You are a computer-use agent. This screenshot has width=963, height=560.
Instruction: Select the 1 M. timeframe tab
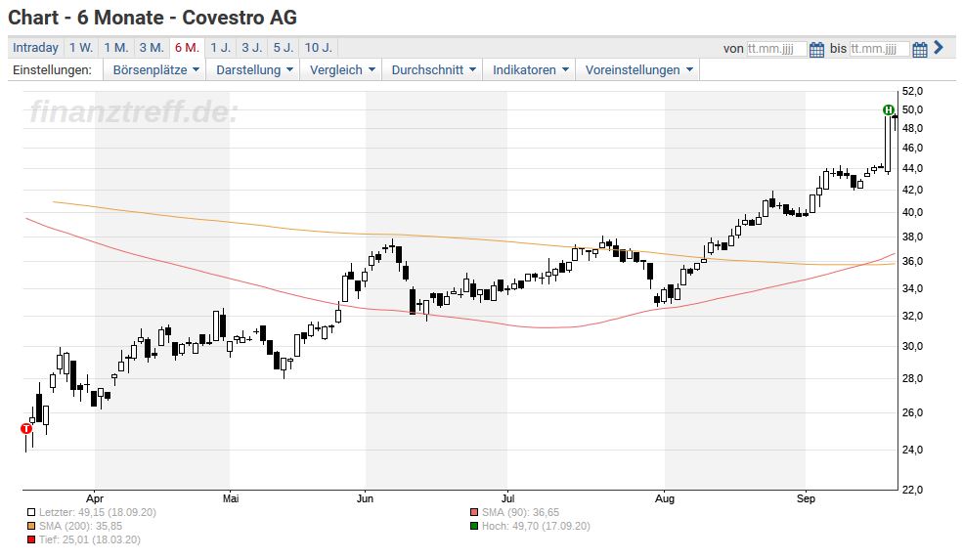point(116,48)
